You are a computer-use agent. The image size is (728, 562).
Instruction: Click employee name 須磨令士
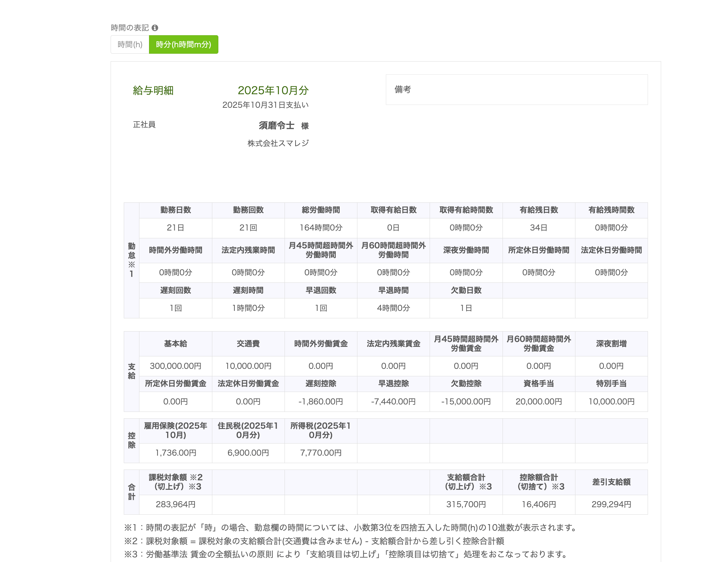276,126
